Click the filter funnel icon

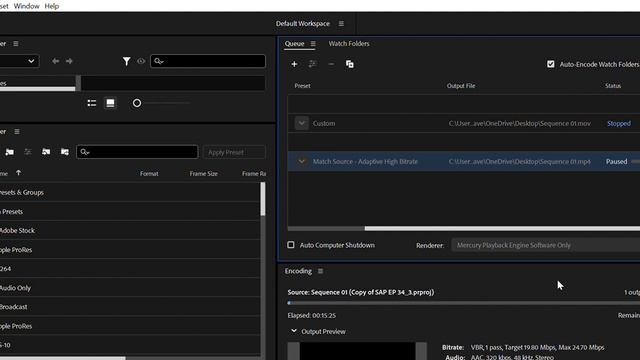[x=127, y=61]
